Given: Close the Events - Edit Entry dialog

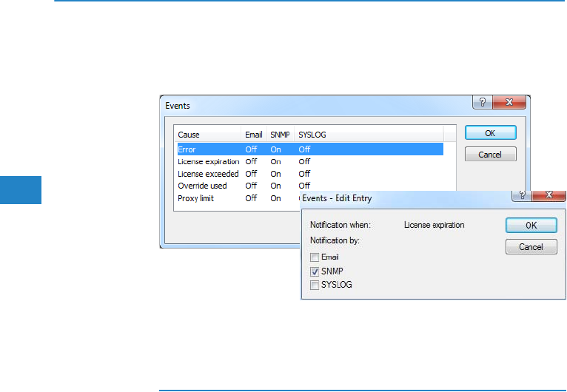Looking at the screenshot, I should tap(548, 196).
